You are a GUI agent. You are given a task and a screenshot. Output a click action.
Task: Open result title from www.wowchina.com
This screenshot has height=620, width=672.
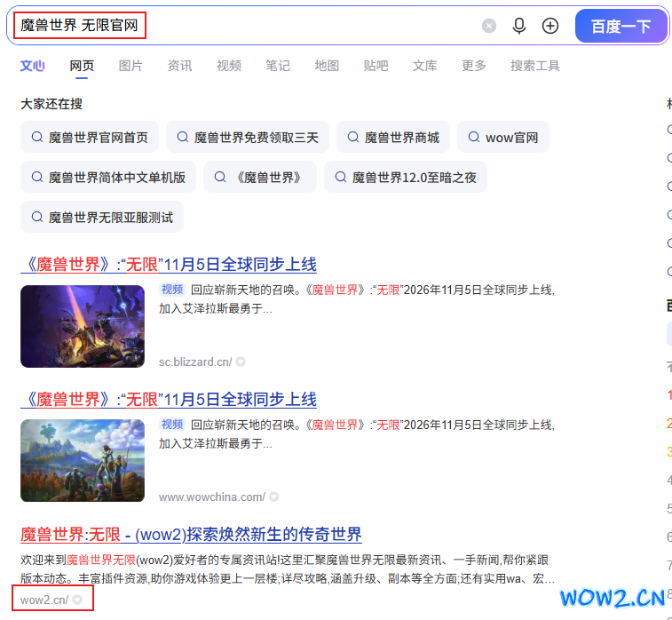click(x=169, y=400)
